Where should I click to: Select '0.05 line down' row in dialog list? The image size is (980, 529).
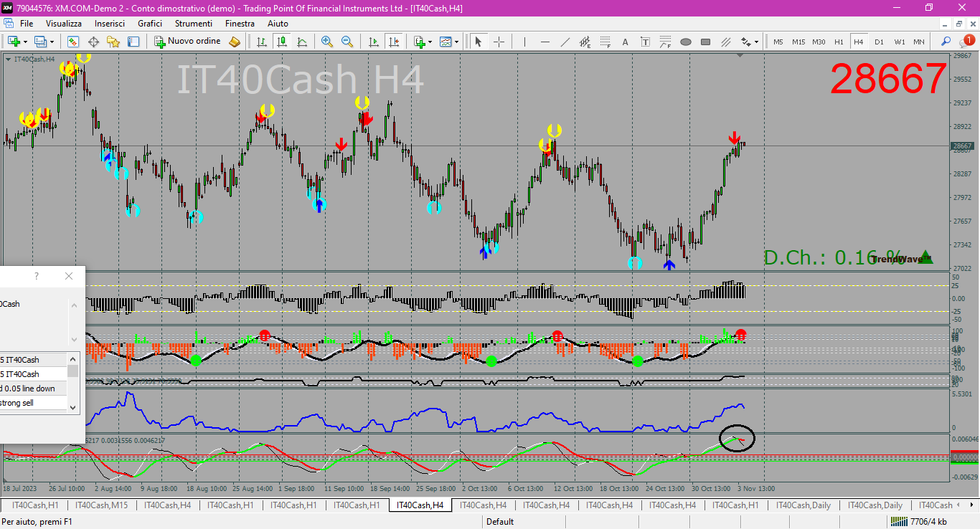point(33,389)
